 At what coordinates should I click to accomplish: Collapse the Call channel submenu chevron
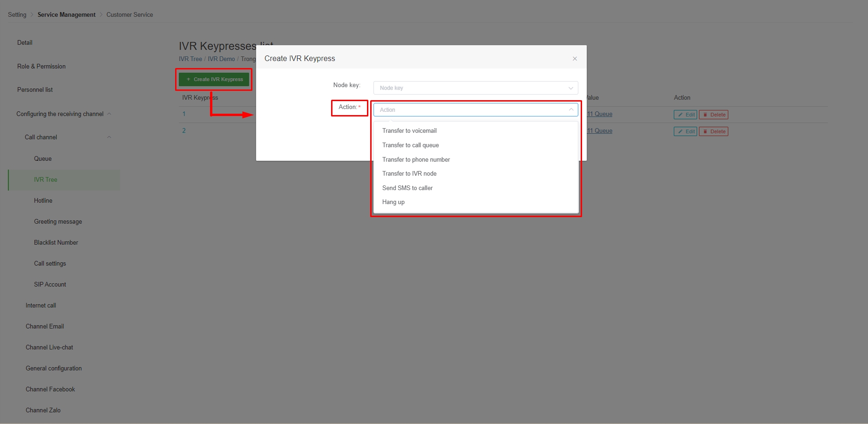[x=109, y=137]
